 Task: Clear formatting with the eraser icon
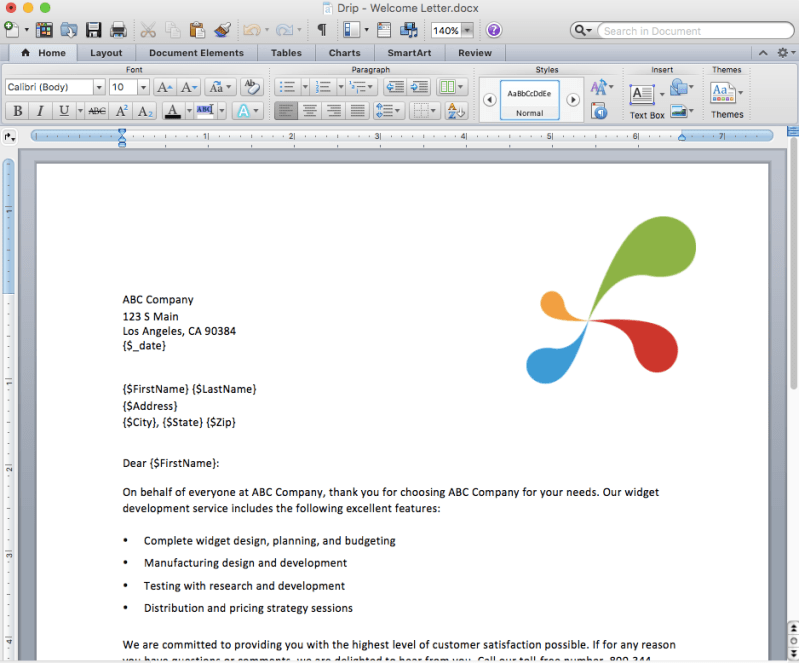tap(251, 87)
